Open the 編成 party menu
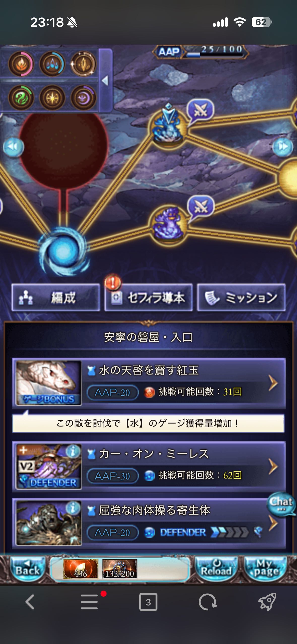The width and height of the screenshot is (297, 644). tap(56, 298)
